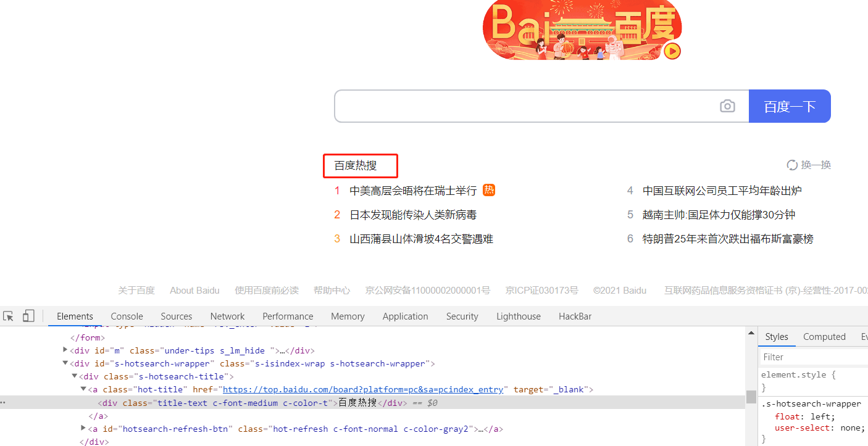
Task: Click the Baidu holiday doodle logo
Action: click(582, 30)
